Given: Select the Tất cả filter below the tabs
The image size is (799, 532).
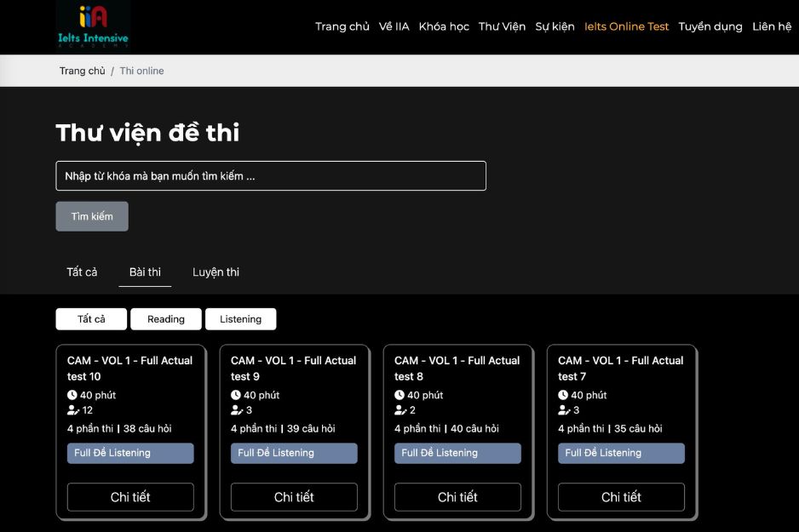Looking at the screenshot, I should pyautogui.click(x=91, y=318).
